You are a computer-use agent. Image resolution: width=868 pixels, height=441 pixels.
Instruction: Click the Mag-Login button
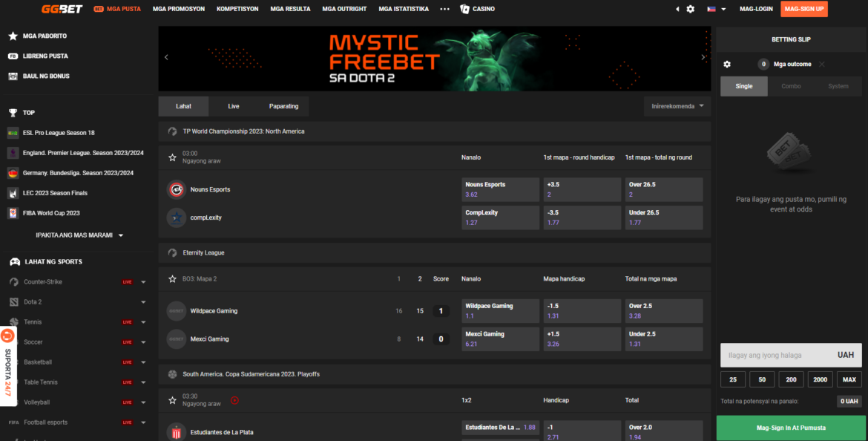[756, 9]
